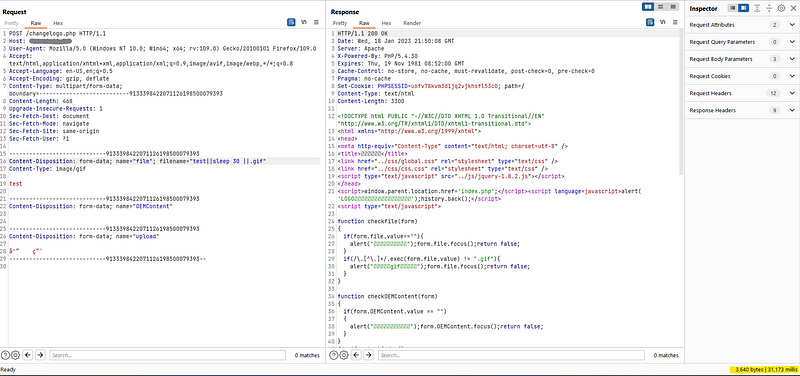Open the Response Render tab

click(412, 23)
